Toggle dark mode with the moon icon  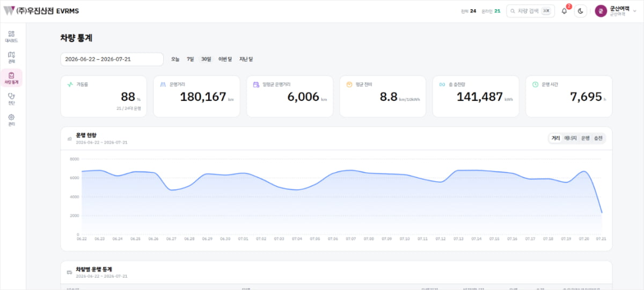pyautogui.click(x=580, y=11)
